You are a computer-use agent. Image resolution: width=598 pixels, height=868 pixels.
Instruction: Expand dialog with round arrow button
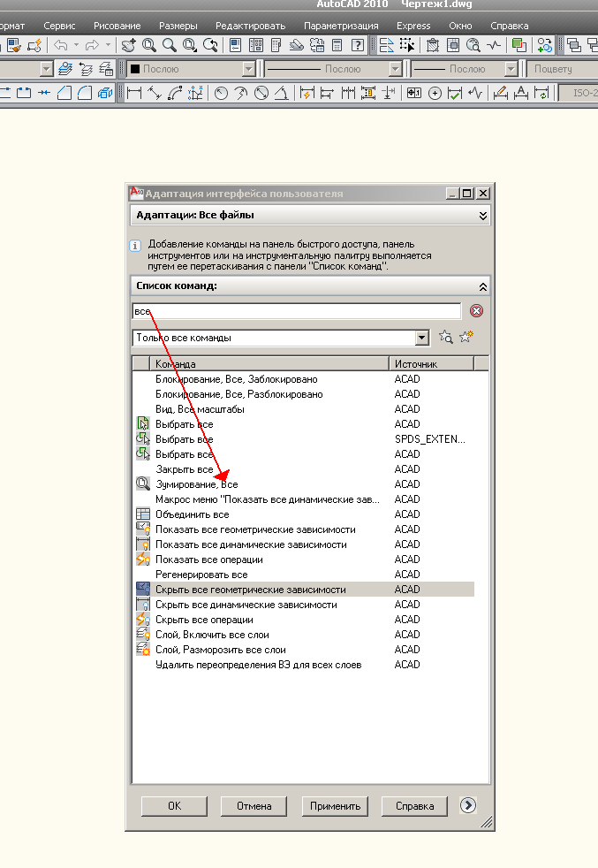468,805
